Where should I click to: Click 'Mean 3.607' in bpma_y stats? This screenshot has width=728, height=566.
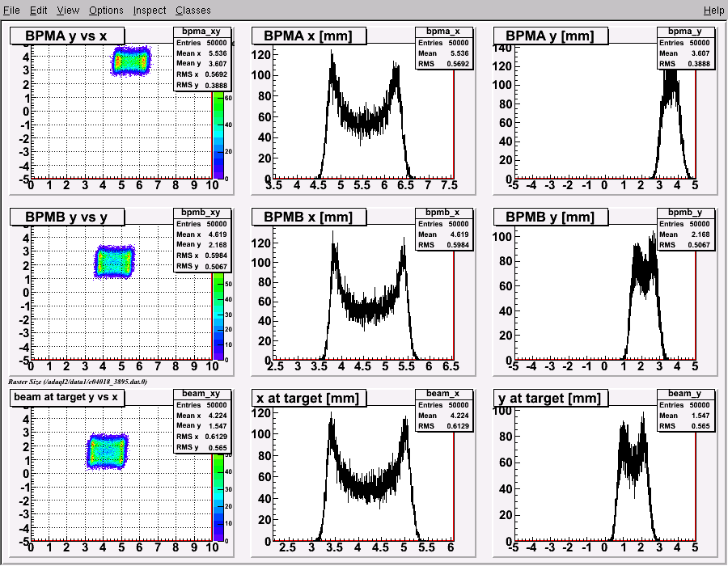[685, 53]
